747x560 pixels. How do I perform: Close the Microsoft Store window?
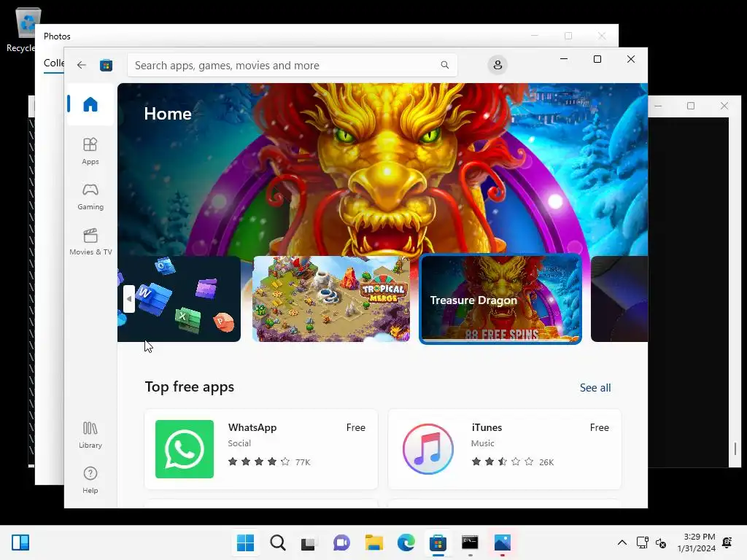click(631, 59)
